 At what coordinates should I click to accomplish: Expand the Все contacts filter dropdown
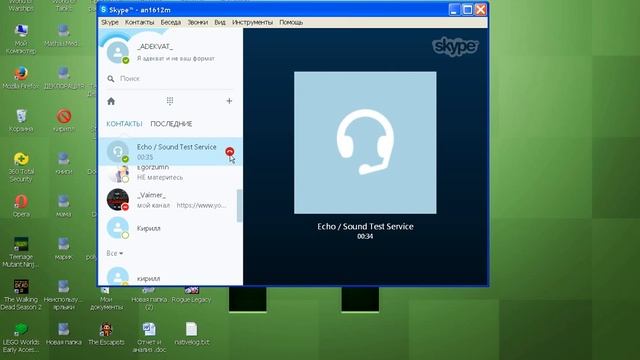115,253
